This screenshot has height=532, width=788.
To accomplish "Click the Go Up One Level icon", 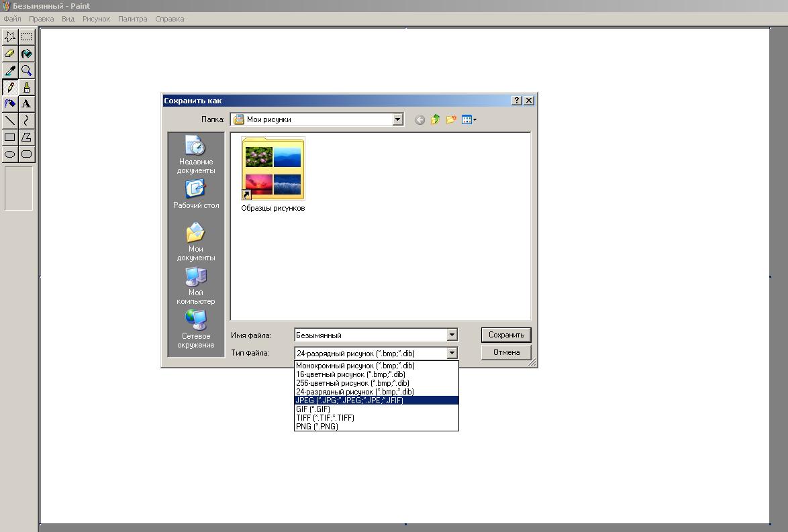I will (x=435, y=119).
